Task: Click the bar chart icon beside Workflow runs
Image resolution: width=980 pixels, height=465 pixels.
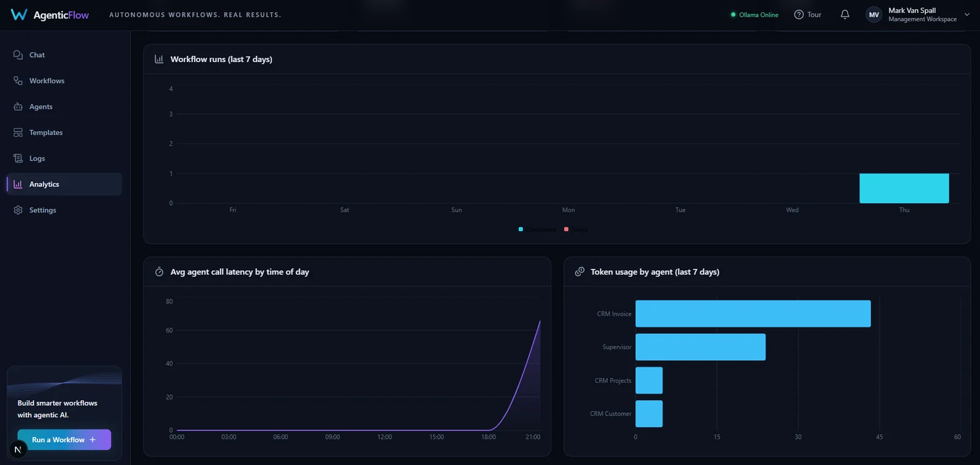Action: [159, 59]
